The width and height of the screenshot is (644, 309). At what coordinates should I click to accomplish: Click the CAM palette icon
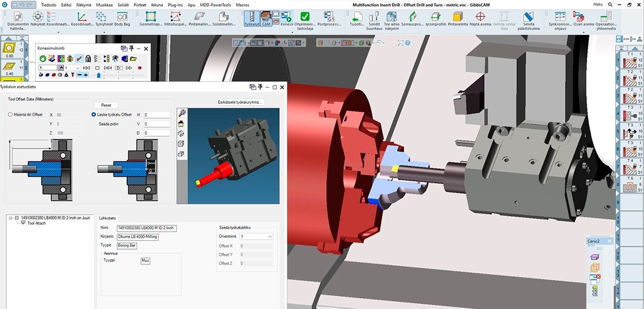267,18
